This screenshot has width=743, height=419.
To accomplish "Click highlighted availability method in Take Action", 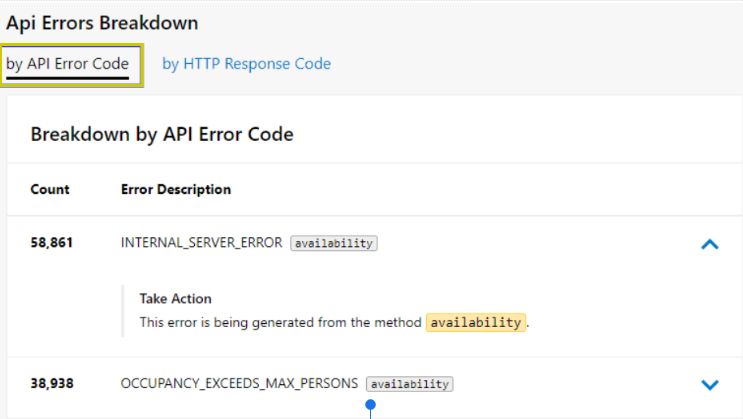I will 475,322.
